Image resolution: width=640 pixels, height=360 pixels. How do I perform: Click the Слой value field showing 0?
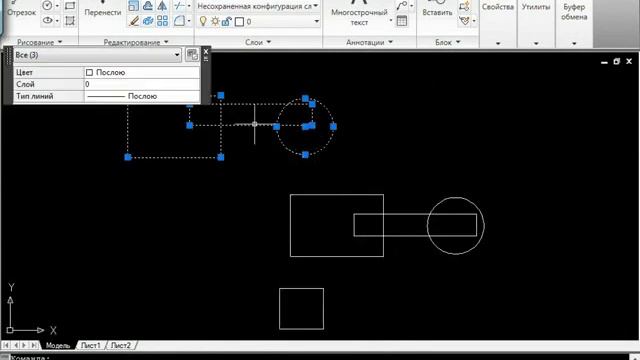(x=142, y=84)
